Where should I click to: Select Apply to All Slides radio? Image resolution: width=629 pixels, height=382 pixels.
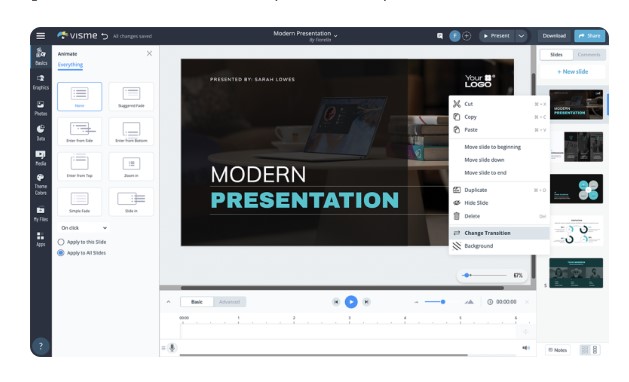pos(61,253)
